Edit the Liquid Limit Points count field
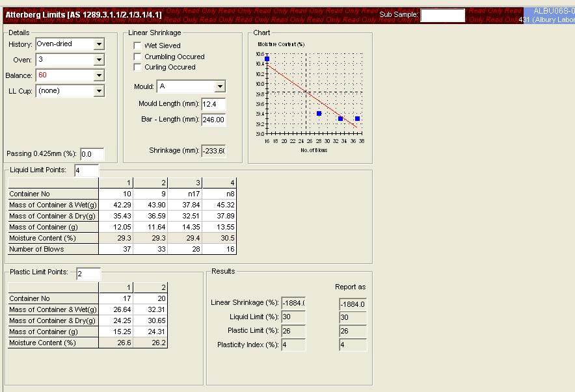 point(87,170)
